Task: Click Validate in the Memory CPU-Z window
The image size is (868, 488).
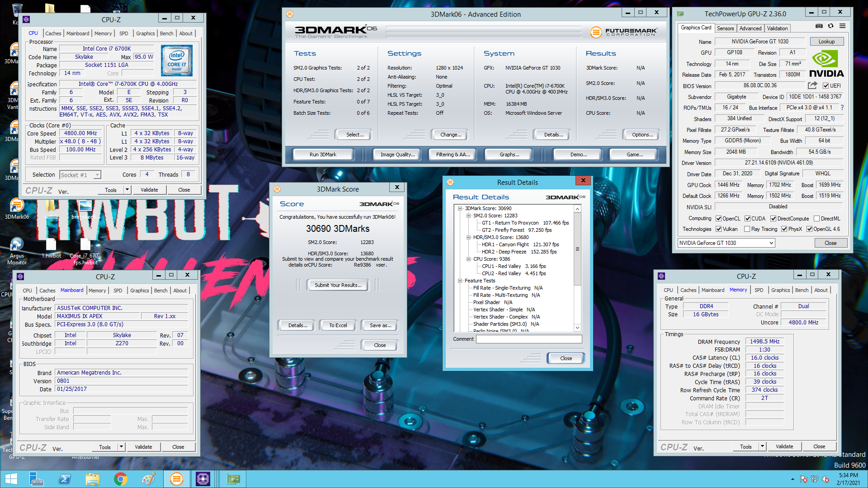Action: tap(784, 446)
